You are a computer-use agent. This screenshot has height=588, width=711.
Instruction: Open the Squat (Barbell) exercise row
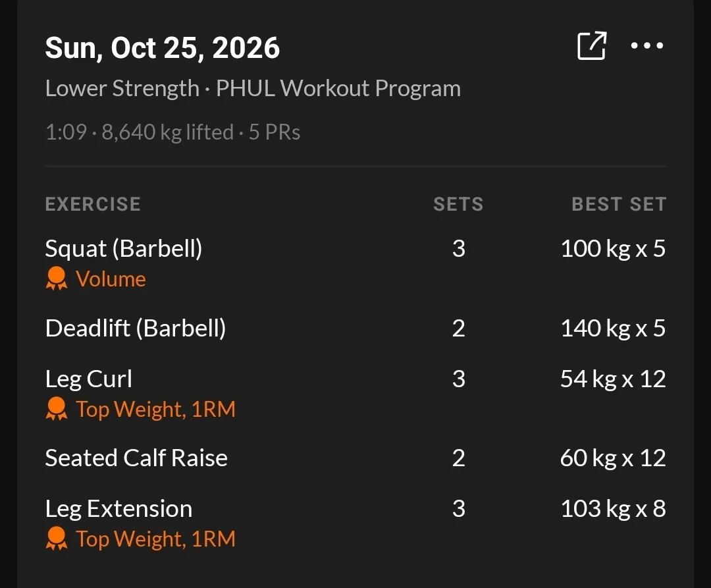pos(355,263)
